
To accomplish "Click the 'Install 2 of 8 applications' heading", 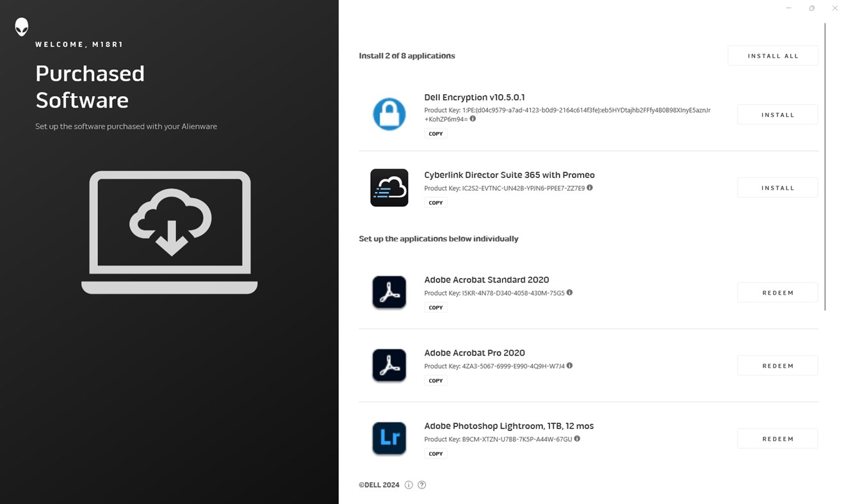I will click(407, 56).
